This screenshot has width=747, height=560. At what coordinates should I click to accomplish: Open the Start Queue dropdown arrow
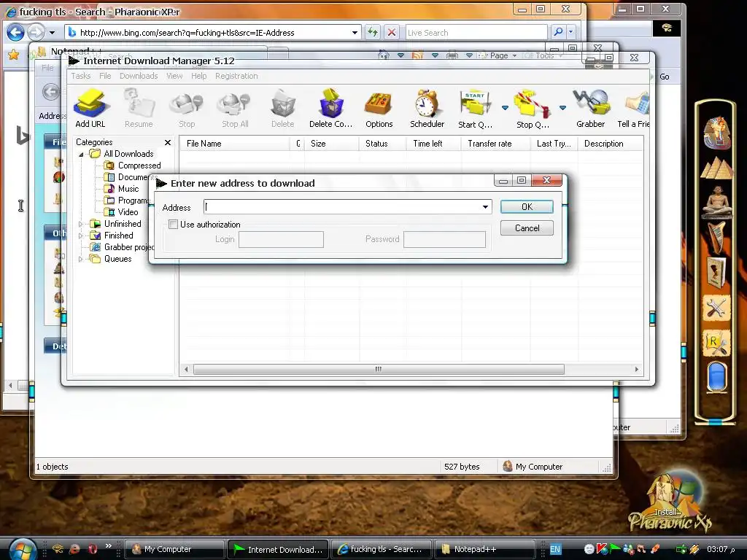coord(505,108)
